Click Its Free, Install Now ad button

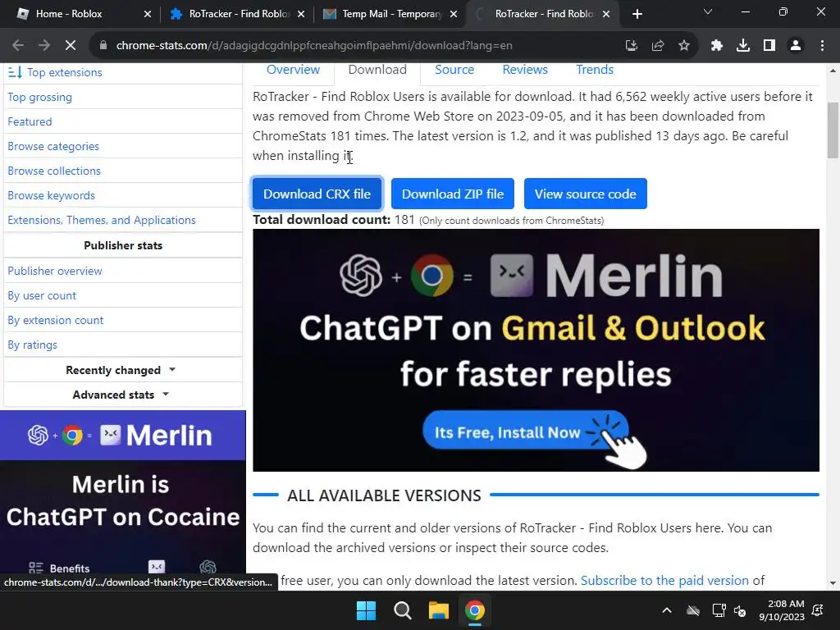coord(525,431)
